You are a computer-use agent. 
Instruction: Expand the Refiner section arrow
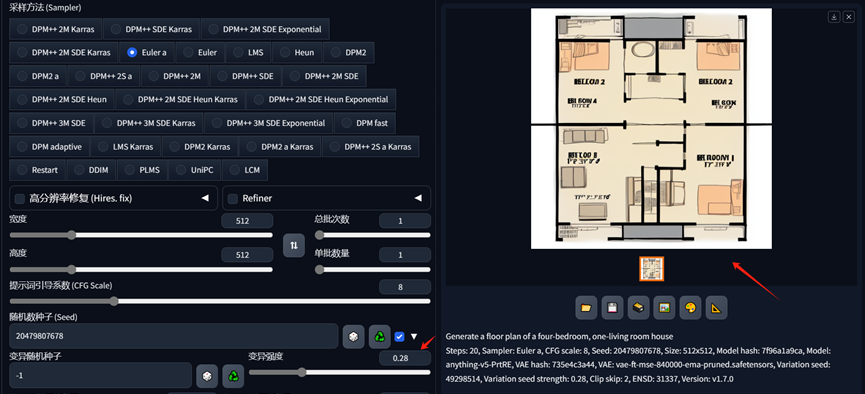point(418,198)
